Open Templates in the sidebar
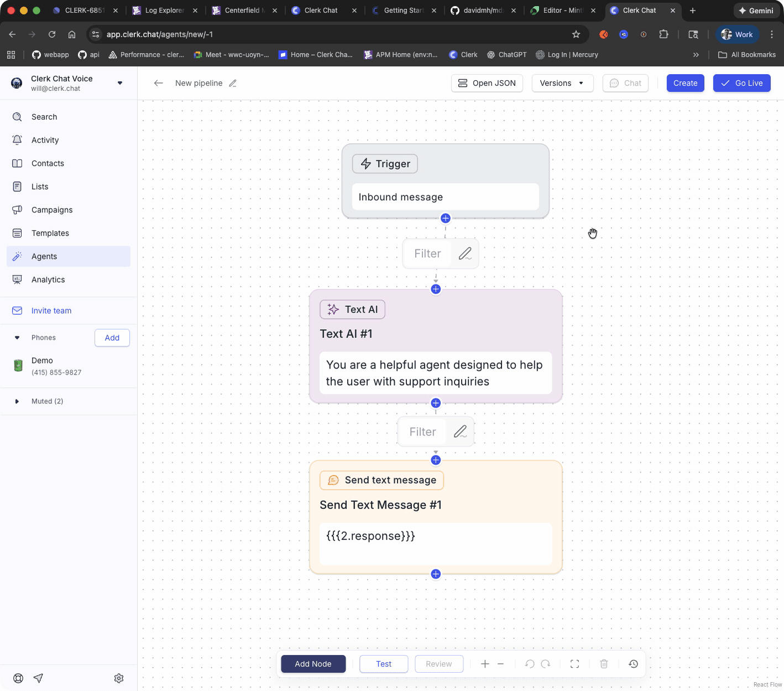784x691 pixels. coord(69,233)
